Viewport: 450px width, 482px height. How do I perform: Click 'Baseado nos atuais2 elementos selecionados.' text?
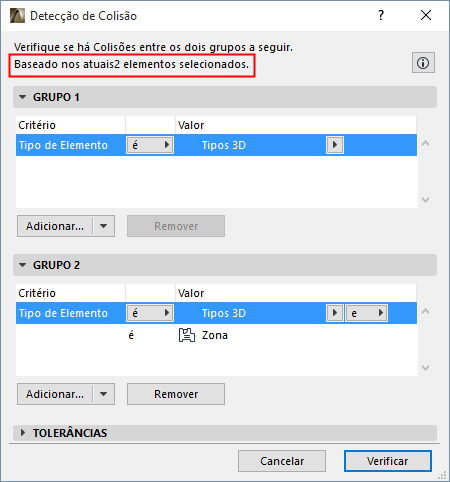click(132, 64)
